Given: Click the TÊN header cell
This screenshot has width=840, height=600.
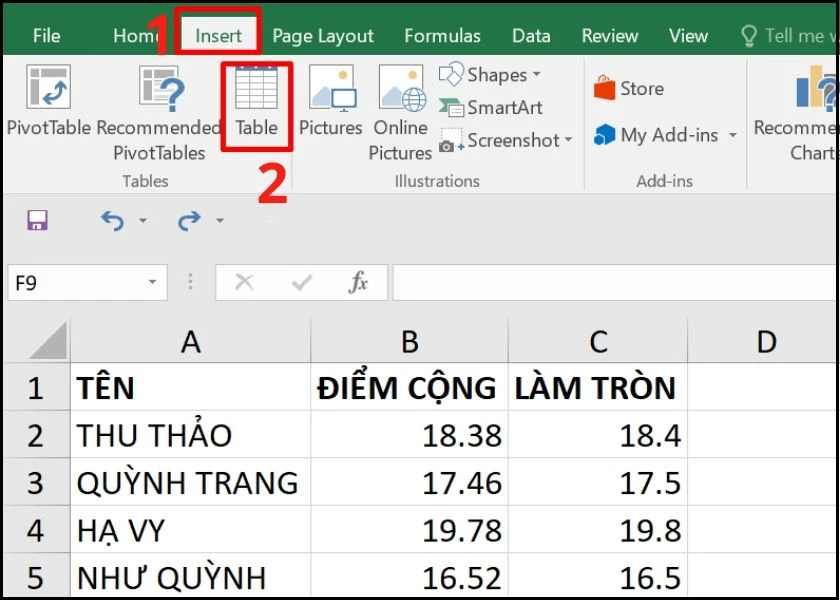Looking at the screenshot, I should click(190, 387).
